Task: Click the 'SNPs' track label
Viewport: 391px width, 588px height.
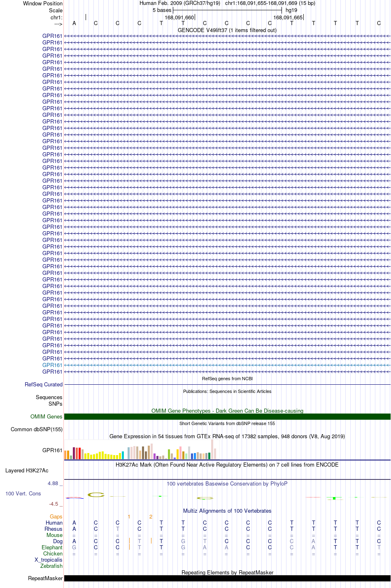Action: click(x=56, y=404)
